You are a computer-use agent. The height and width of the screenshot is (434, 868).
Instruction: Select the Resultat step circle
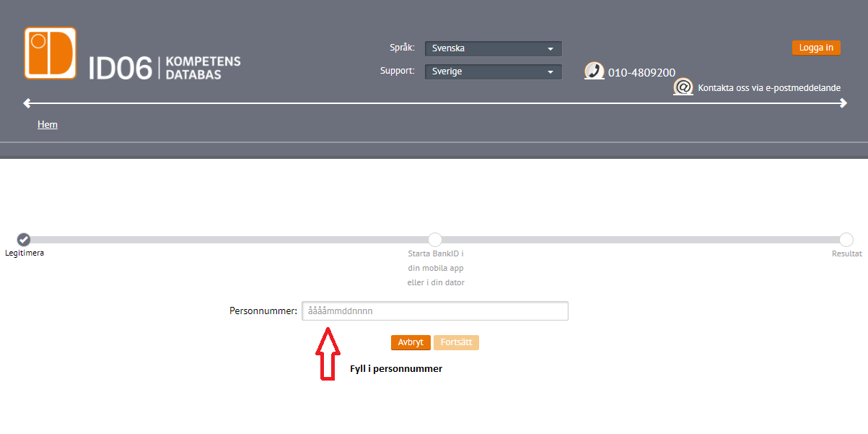846,239
